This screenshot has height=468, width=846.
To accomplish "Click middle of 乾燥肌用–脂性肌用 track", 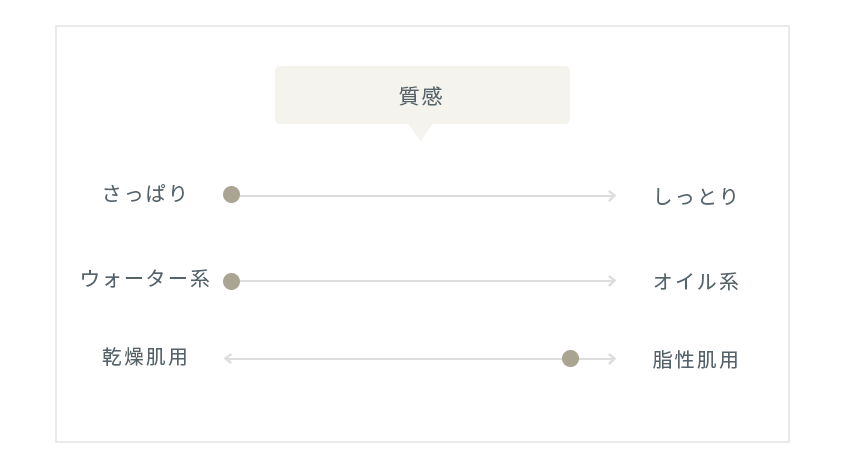I will (x=420, y=358).
